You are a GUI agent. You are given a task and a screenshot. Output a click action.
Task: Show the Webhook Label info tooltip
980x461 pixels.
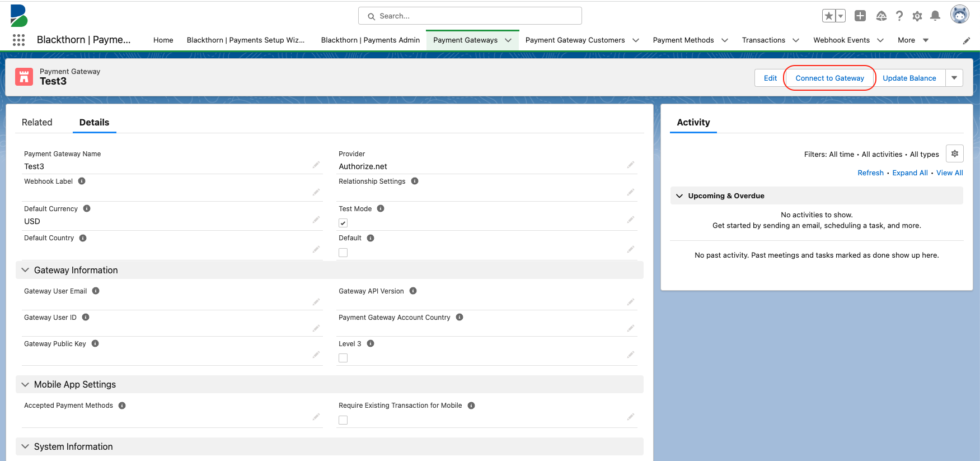click(x=82, y=181)
